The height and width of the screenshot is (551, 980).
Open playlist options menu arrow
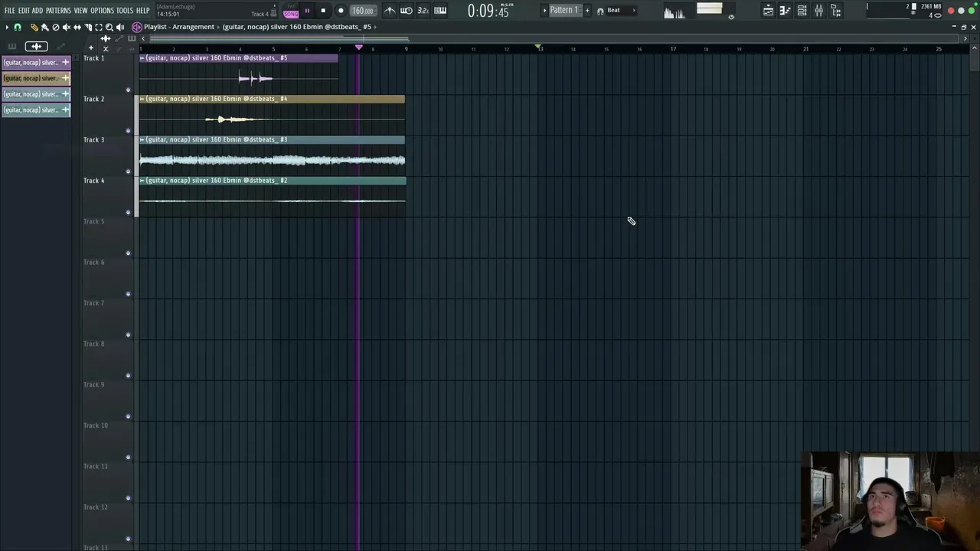coord(7,28)
